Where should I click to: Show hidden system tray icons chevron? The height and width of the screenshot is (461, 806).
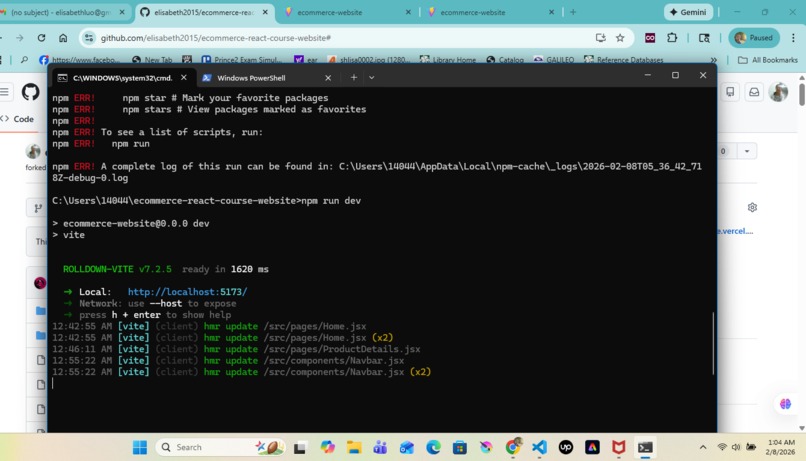tap(703, 447)
